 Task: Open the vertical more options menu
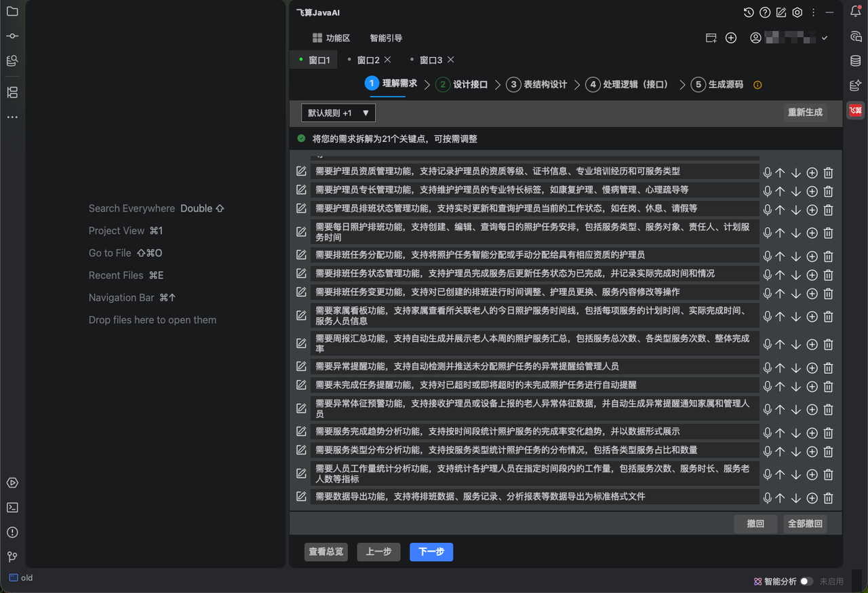[x=813, y=12]
